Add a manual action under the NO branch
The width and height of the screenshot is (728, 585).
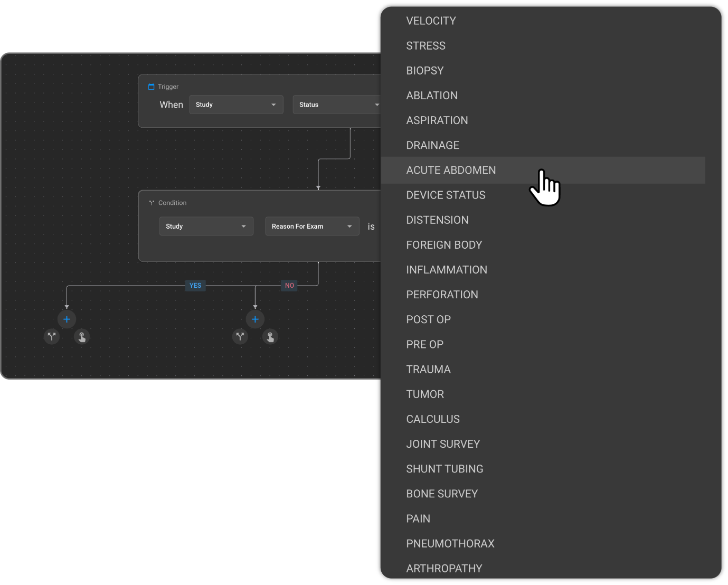(x=270, y=336)
